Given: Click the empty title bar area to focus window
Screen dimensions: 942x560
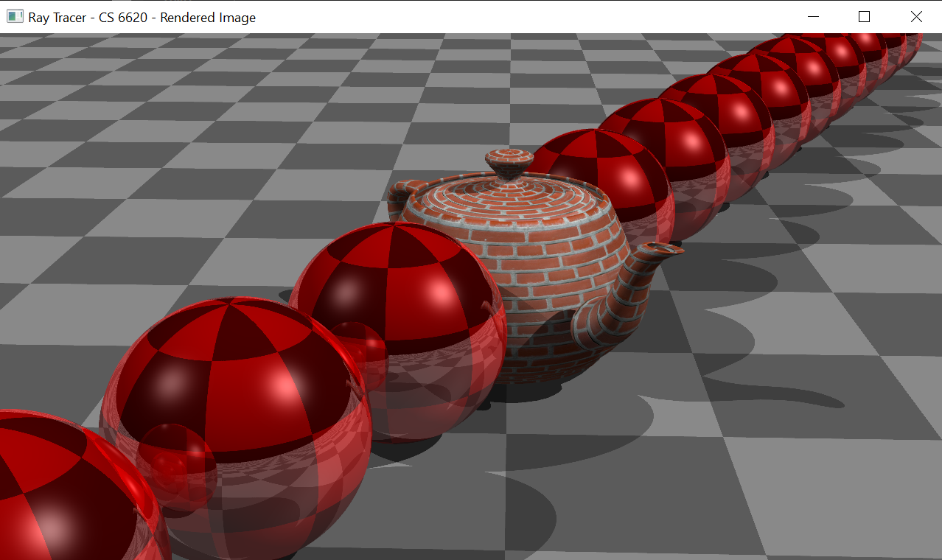Looking at the screenshot, I should 516,16.
